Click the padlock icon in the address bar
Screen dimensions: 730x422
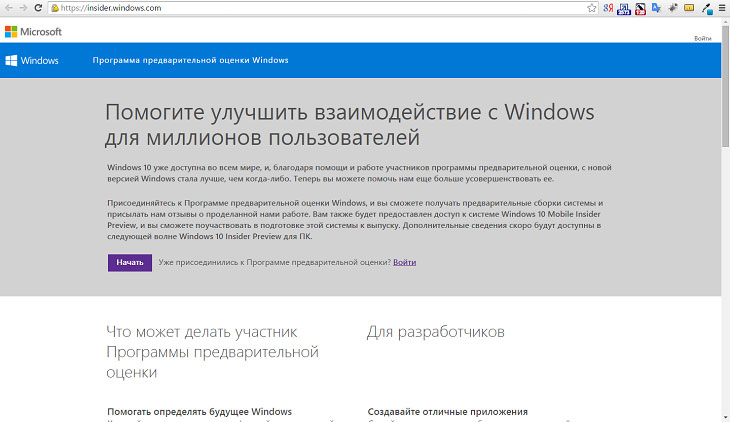pyautogui.click(x=54, y=8)
